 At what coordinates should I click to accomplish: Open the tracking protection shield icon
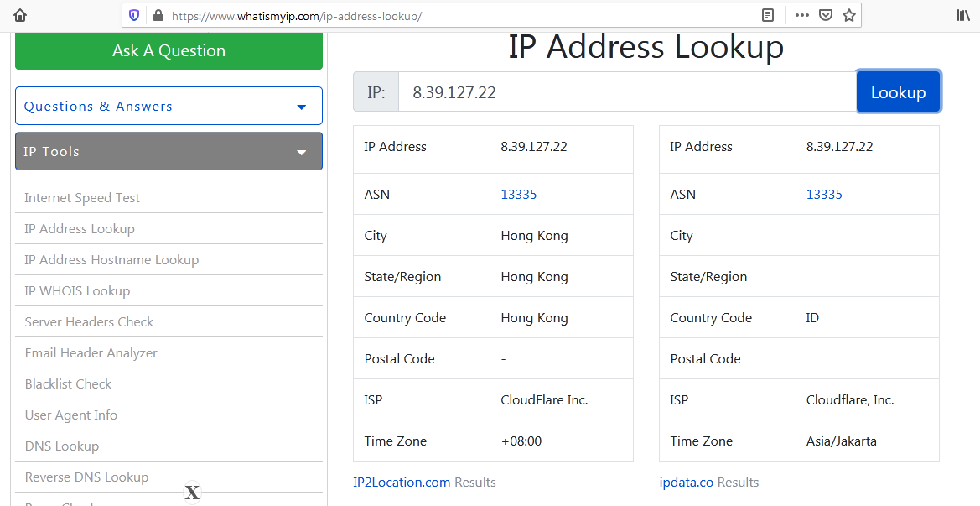[134, 15]
